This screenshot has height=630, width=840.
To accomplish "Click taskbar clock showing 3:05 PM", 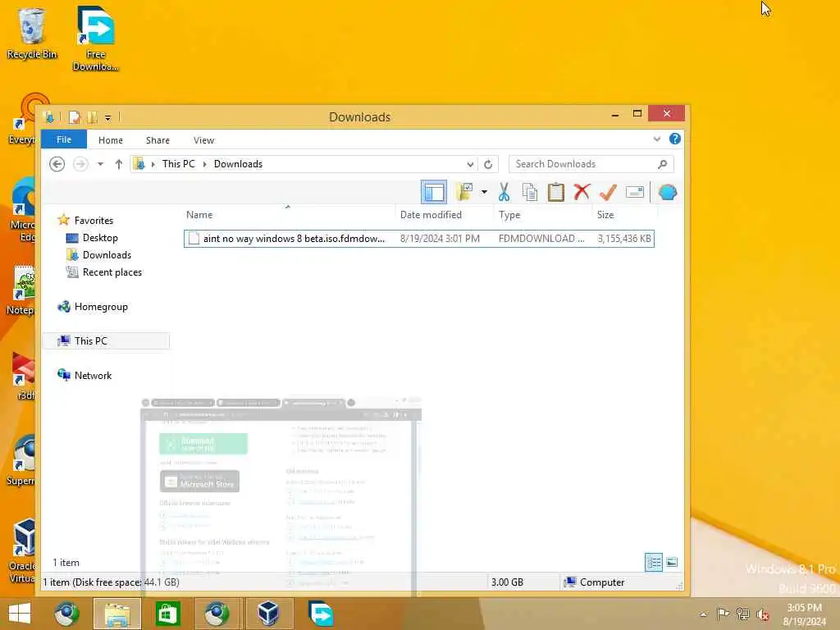I will point(804,614).
